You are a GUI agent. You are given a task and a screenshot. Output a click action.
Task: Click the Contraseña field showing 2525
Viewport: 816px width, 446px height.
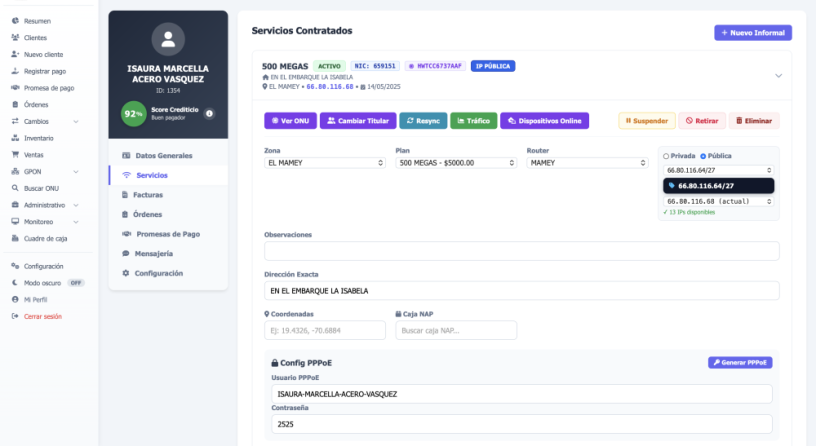click(521, 424)
